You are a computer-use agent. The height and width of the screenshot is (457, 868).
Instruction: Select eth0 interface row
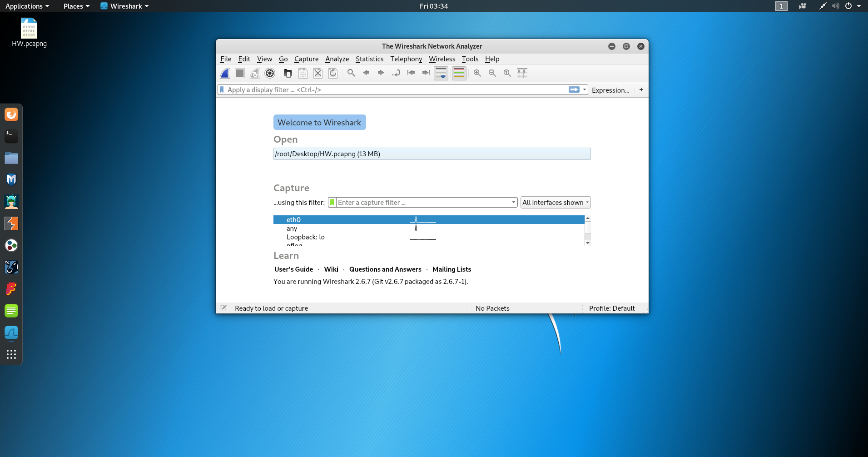429,220
